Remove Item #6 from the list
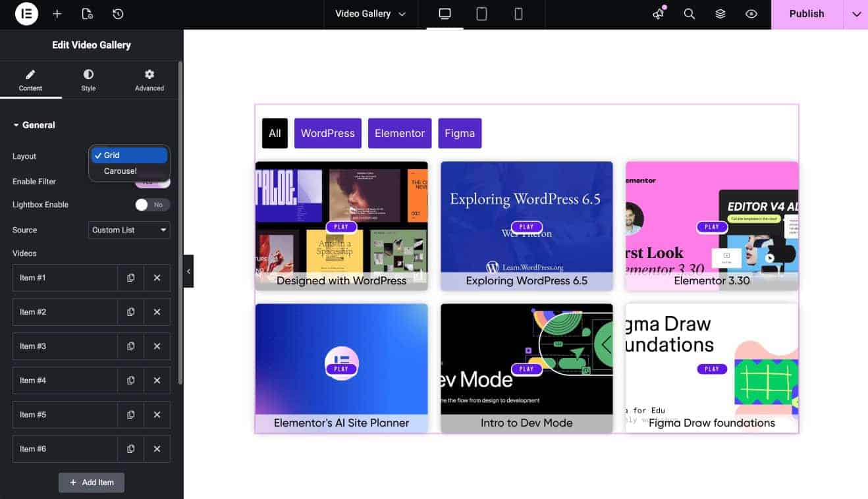The width and height of the screenshot is (868, 499). pyautogui.click(x=157, y=449)
